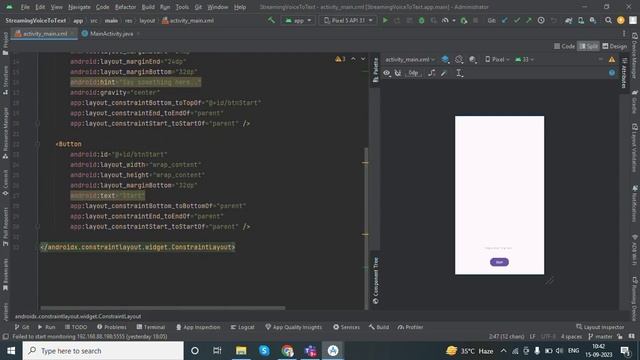Click the night mode/UI mode icon
This screenshot has width=640, height=360.
[473, 60]
